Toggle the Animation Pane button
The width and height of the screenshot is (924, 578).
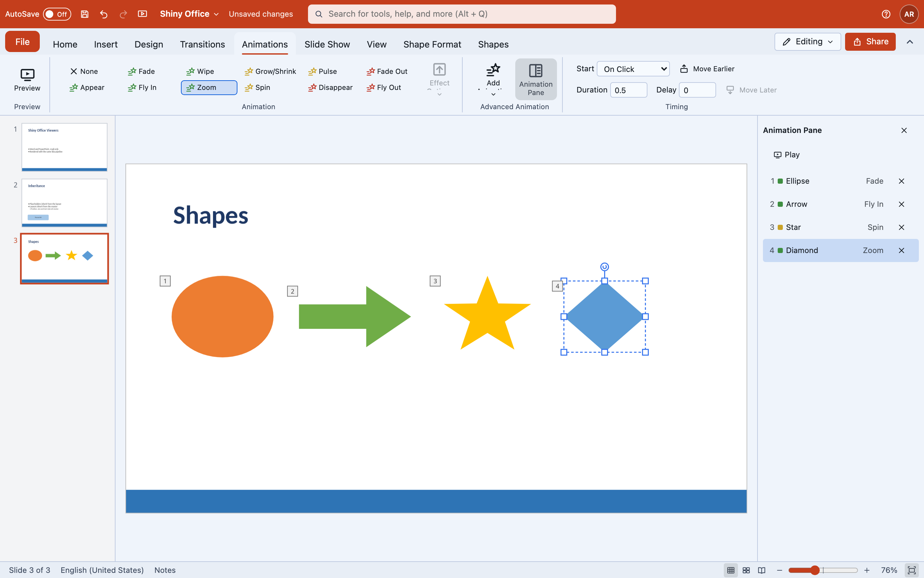(x=536, y=80)
